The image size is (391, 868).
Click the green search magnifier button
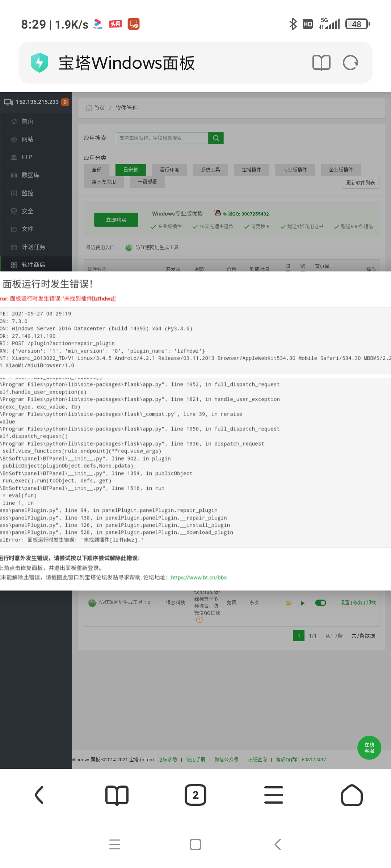[216, 138]
